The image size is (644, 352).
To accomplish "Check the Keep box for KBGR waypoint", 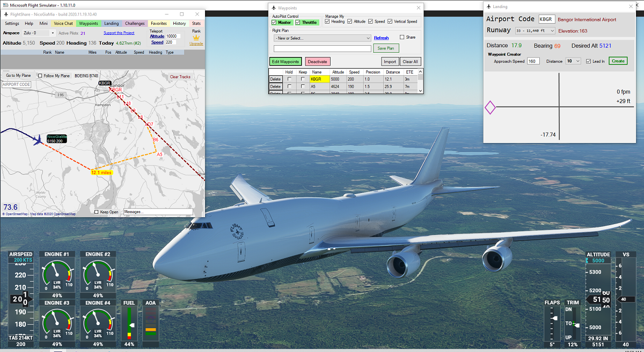I will tap(303, 79).
